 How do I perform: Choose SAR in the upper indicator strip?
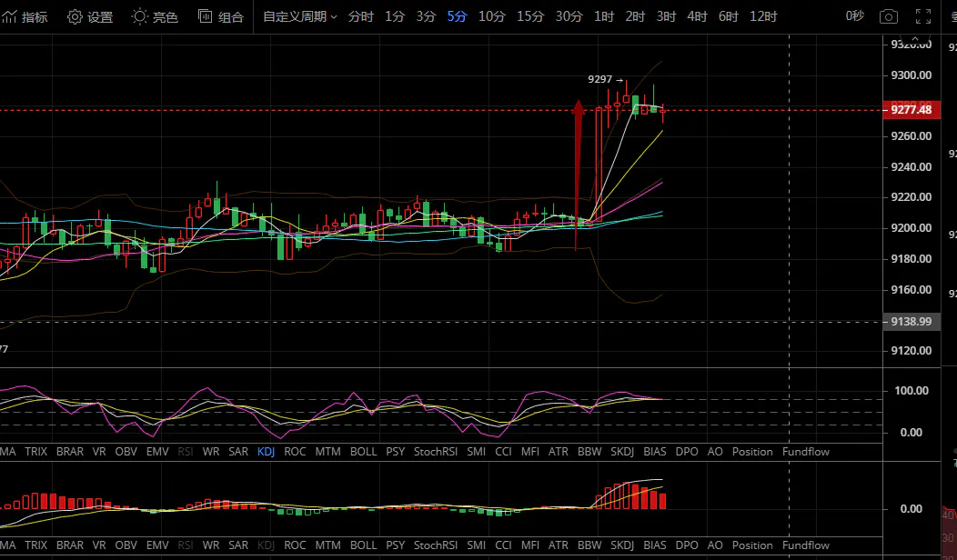tap(238, 452)
